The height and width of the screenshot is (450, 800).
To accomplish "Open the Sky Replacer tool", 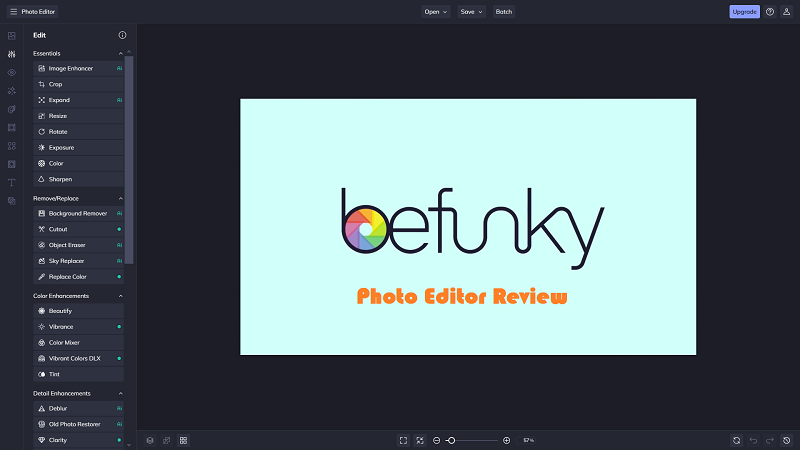I will 79,261.
